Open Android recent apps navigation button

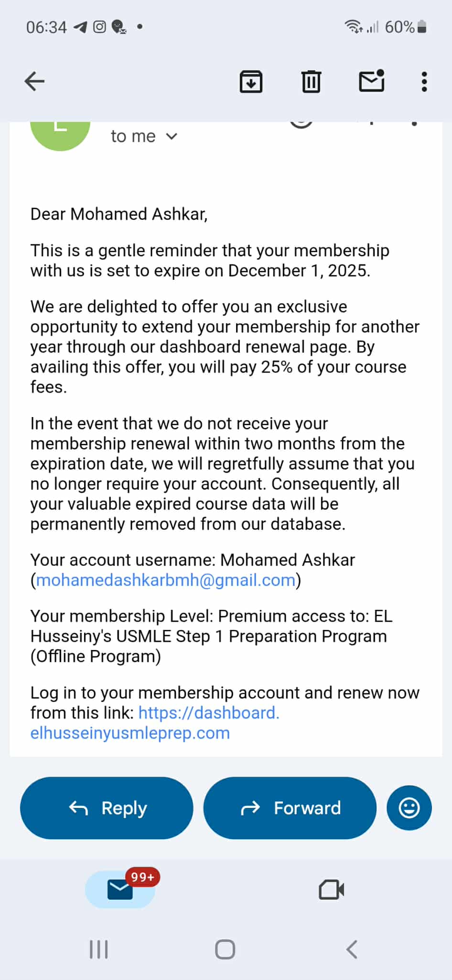(x=99, y=949)
